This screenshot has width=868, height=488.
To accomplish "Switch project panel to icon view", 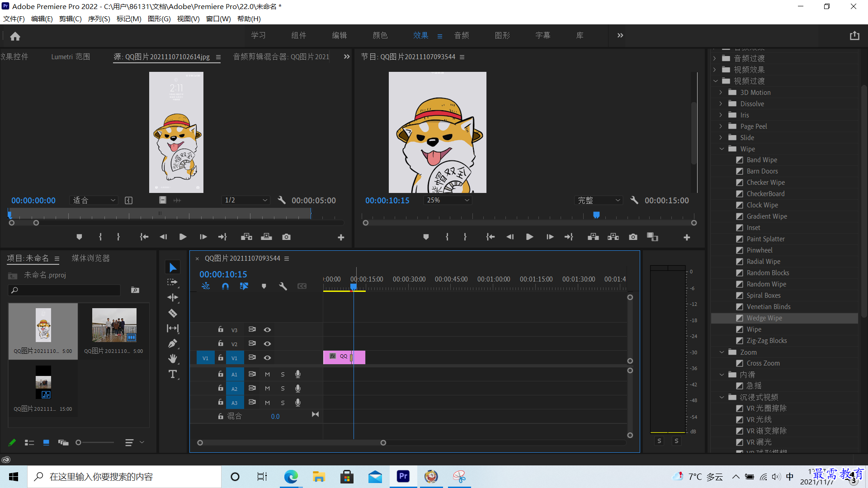I will coord(46,443).
